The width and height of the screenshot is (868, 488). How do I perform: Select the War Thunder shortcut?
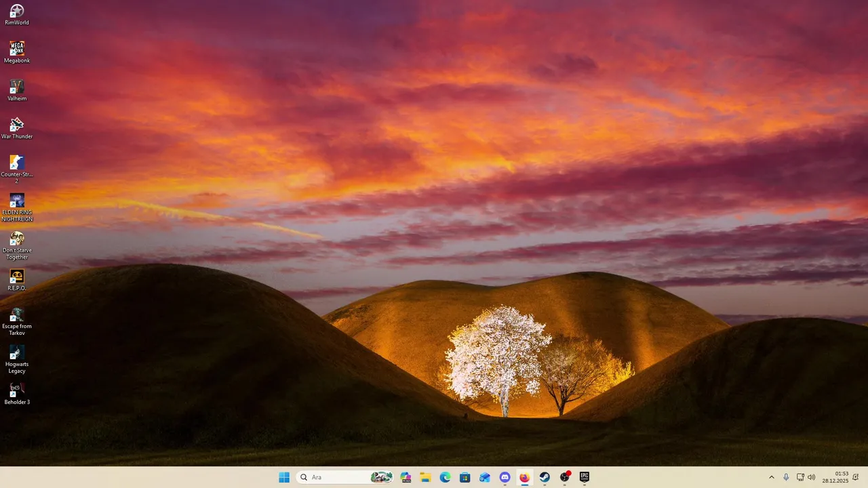(17, 129)
